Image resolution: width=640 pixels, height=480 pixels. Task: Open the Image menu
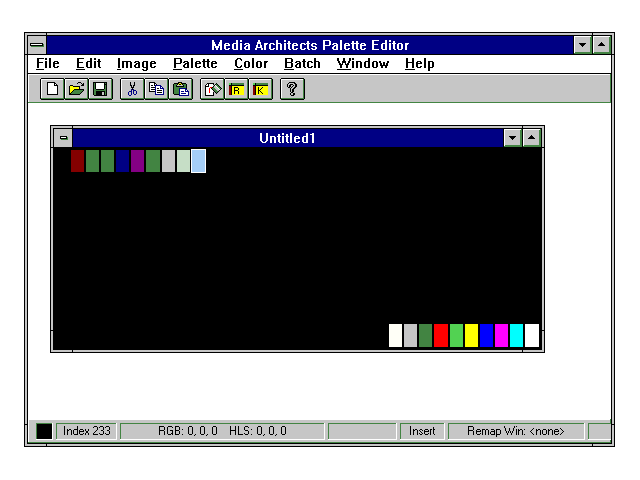[136, 63]
